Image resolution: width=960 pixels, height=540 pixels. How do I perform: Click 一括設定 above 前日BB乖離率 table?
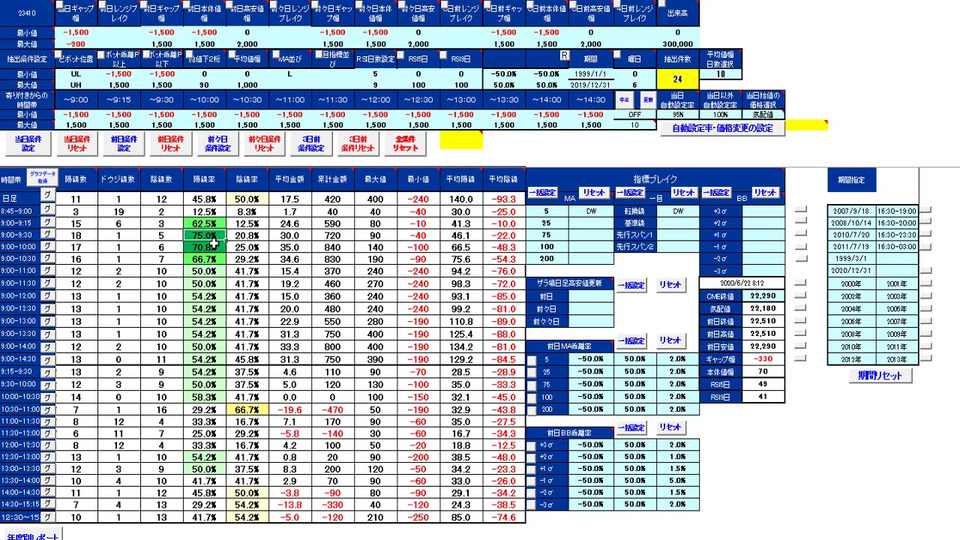(631, 428)
